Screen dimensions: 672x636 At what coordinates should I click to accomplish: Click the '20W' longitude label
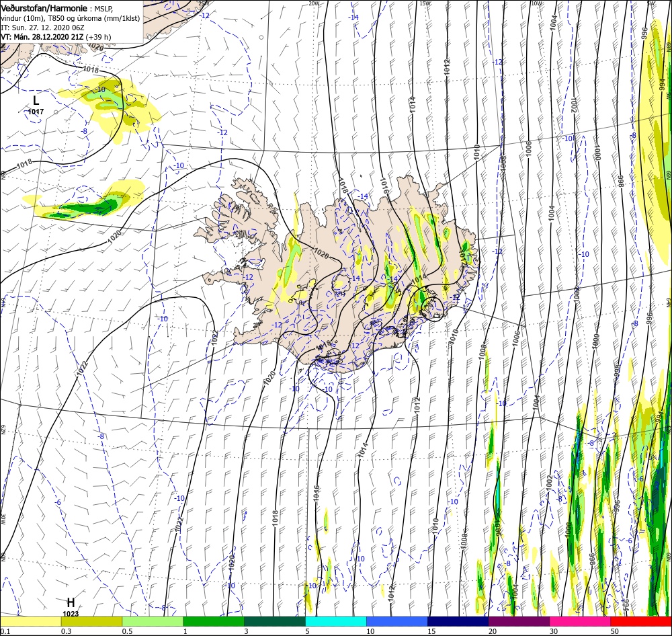tap(314, 3)
